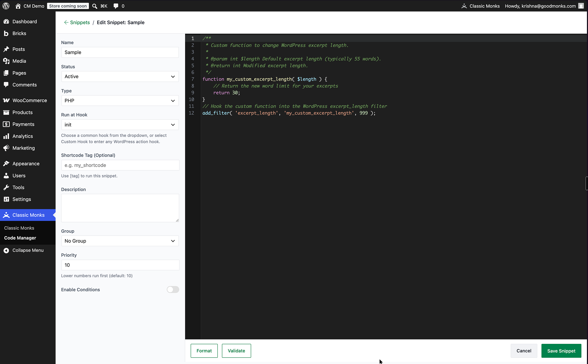Click the Save Snippet button

(561, 351)
